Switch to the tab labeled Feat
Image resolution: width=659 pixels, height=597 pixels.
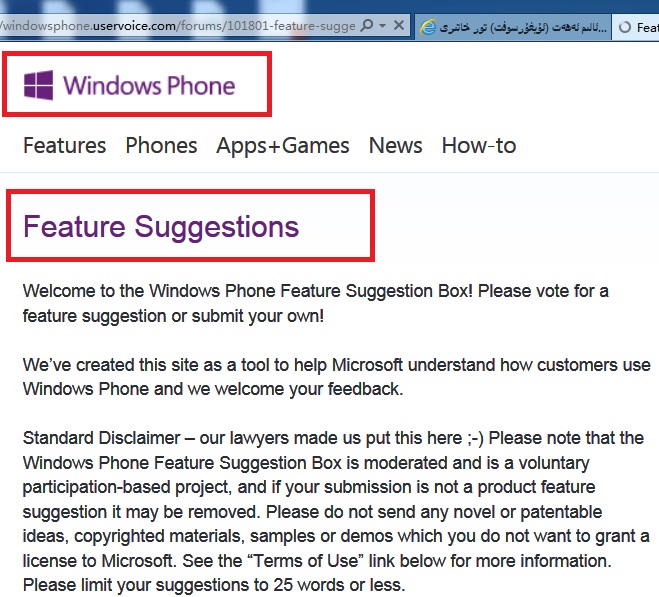pos(636,27)
